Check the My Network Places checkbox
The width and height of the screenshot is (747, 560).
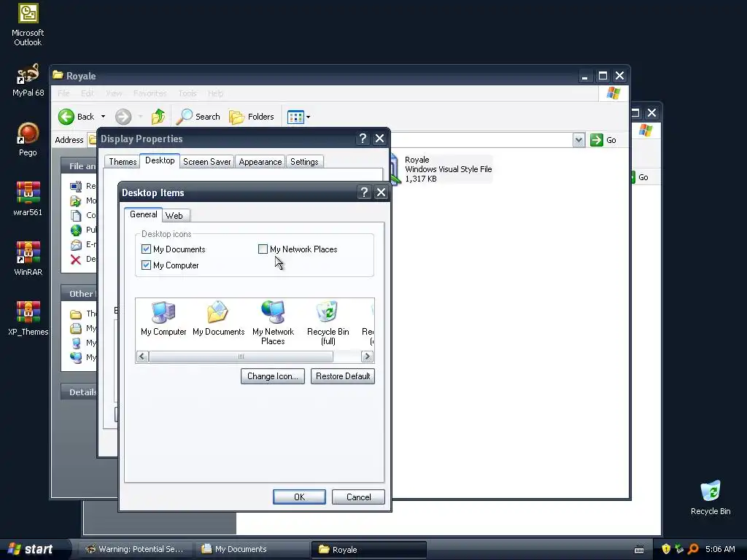pos(263,249)
